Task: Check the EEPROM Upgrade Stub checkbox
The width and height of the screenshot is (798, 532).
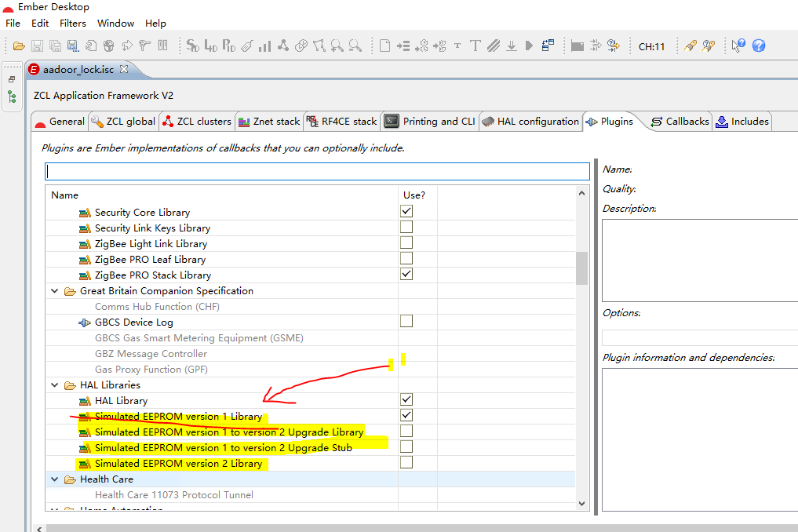Action: [406, 447]
